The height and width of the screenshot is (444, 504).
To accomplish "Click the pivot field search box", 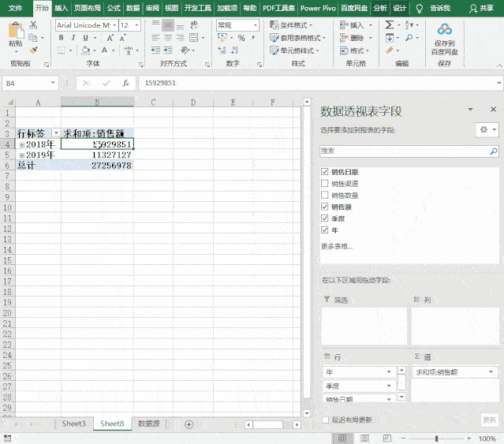I will (404, 151).
